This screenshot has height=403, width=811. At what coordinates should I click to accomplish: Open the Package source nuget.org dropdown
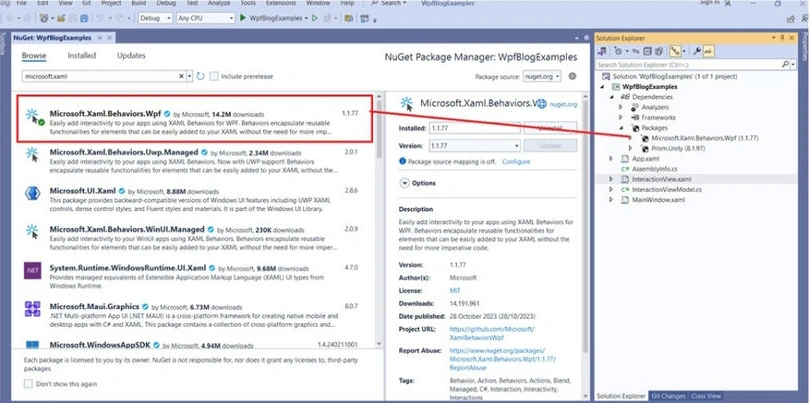coord(542,76)
